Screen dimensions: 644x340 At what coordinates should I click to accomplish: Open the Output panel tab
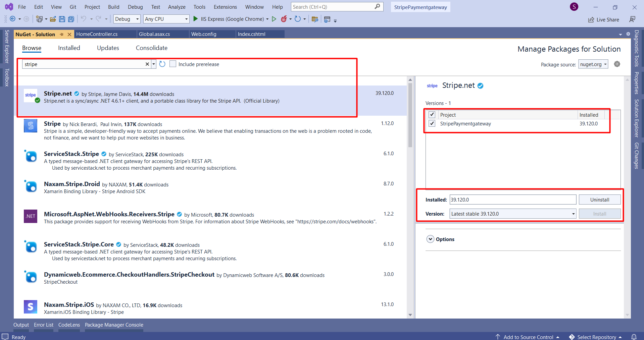[21, 325]
